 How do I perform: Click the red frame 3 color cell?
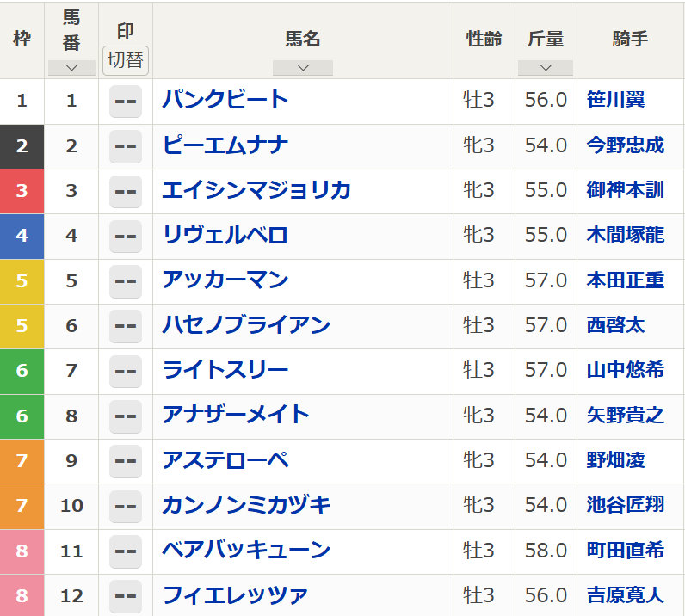click(x=22, y=191)
